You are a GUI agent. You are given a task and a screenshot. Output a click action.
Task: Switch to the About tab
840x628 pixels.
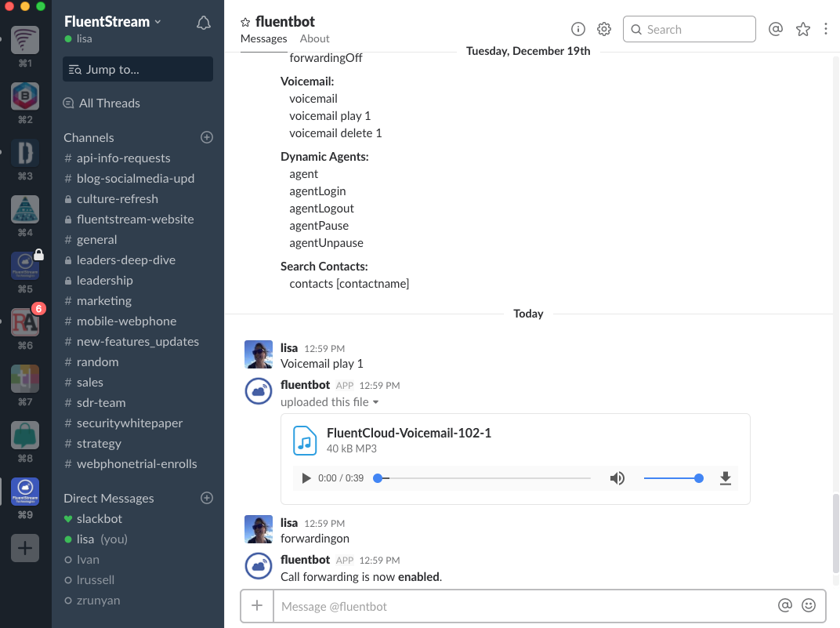[x=314, y=38]
